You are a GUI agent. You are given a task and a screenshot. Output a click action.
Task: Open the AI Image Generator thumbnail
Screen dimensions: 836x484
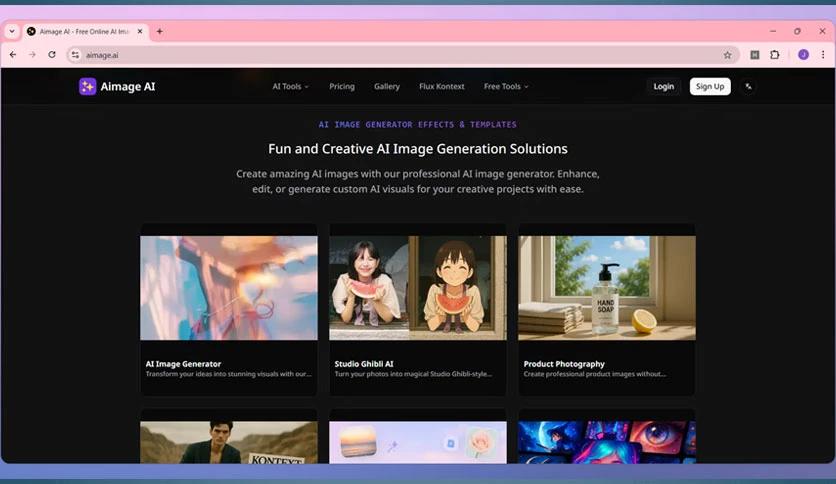click(229, 288)
